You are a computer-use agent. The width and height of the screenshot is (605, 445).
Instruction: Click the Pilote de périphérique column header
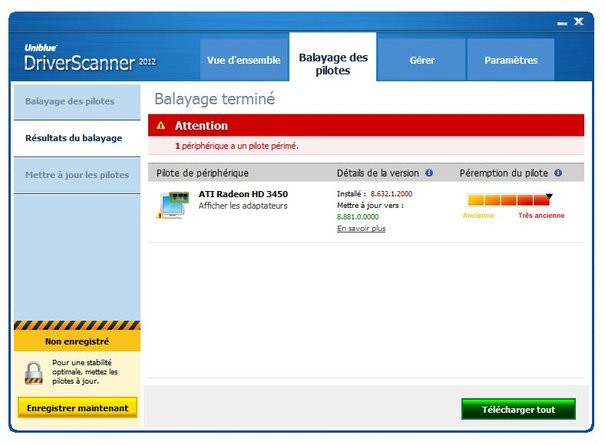(202, 173)
